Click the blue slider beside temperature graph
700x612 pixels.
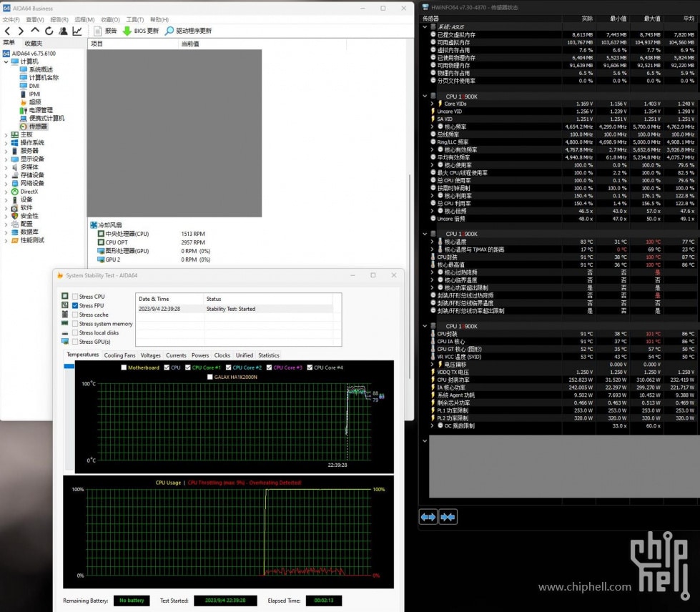[x=69, y=366]
